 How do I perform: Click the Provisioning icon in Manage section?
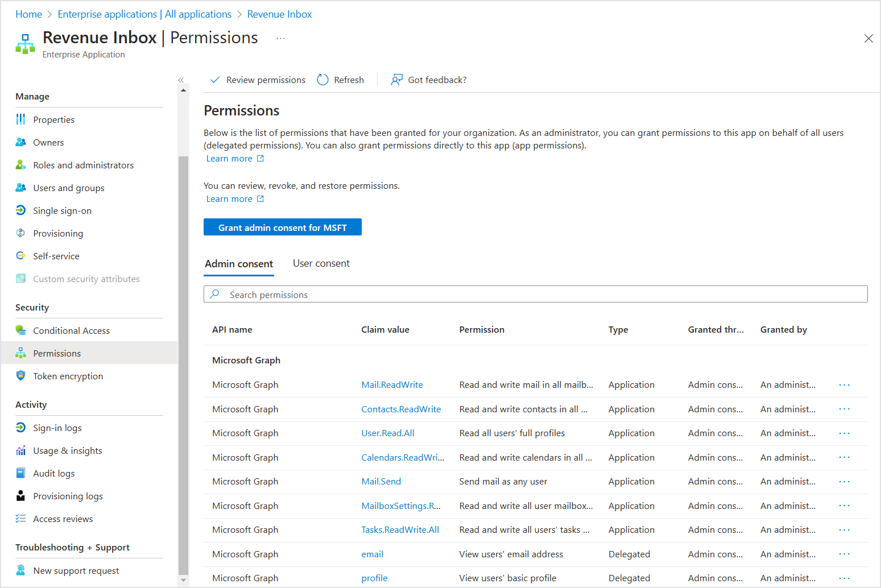click(x=21, y=233)
